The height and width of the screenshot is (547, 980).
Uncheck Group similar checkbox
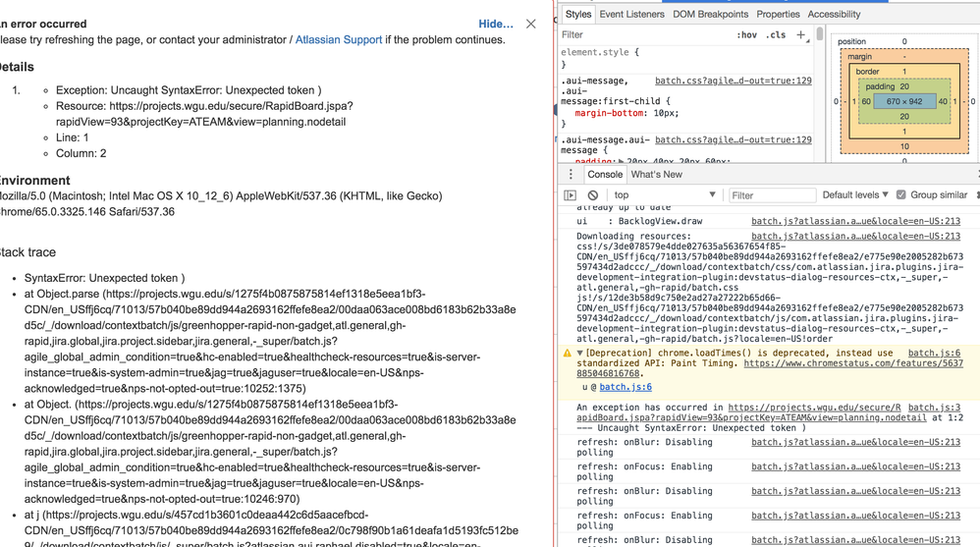[900, 195]
